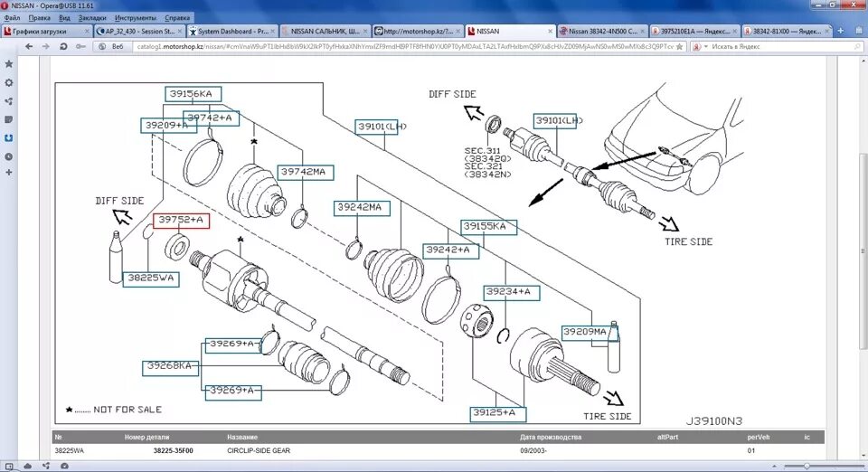868x472 pixels.
Task: Select part label 39156KA in diagram
Action: pyautogui.click(x=193, y=94)
